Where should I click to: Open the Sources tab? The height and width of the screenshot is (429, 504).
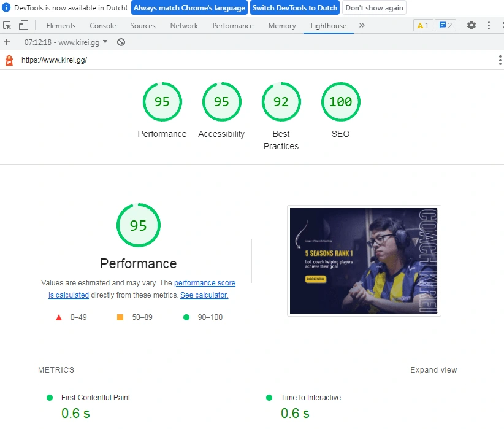(143, 26)
